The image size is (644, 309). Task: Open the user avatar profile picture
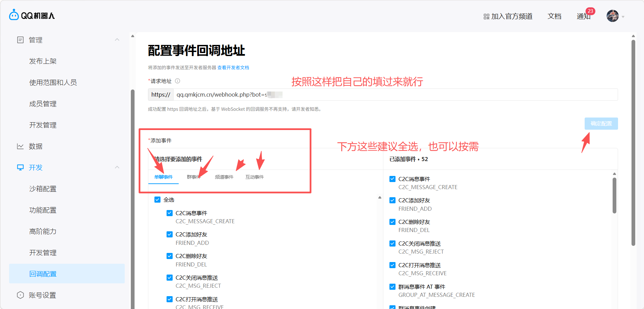tap(612, 16)
